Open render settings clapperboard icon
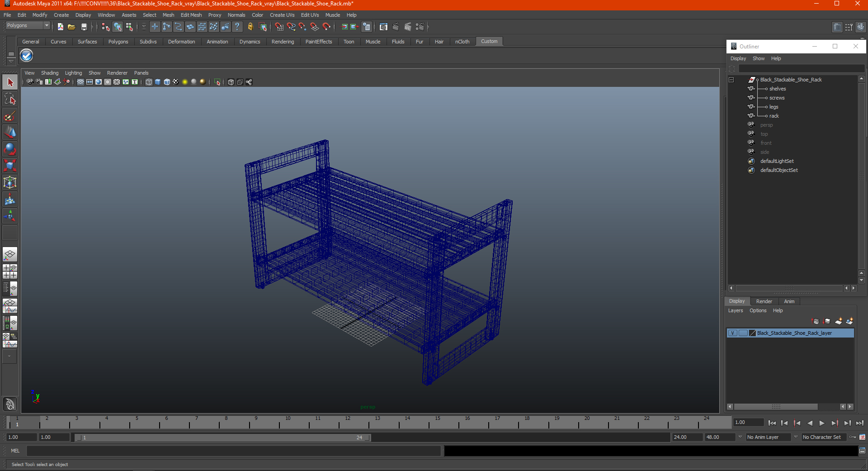 tap(420, 27)
